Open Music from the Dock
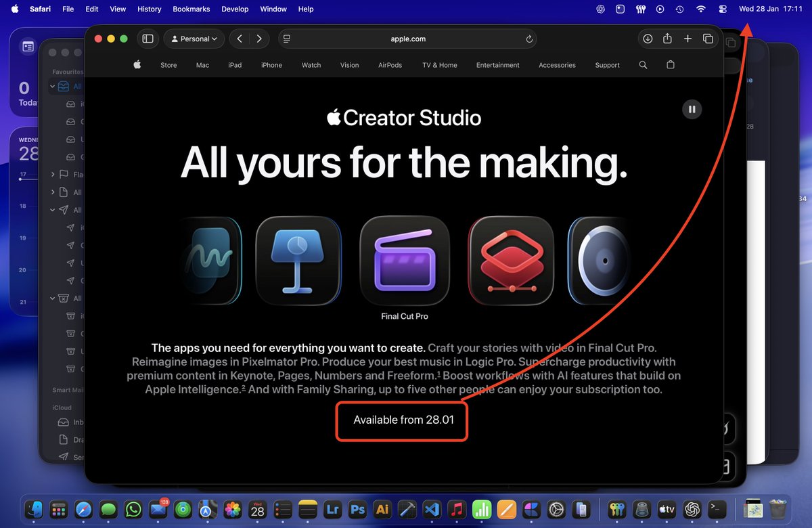 [457, 509]
